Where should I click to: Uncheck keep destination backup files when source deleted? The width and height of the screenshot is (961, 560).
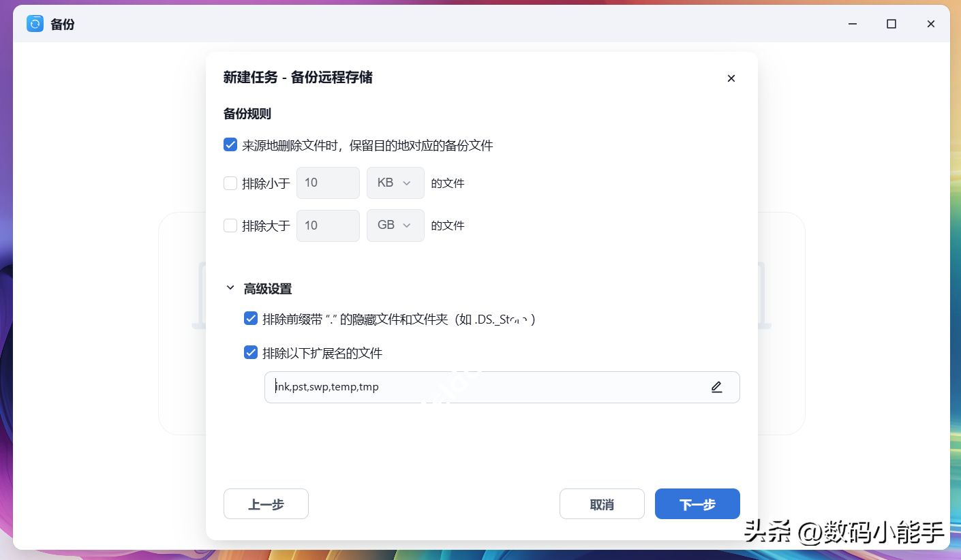[230, 145]
